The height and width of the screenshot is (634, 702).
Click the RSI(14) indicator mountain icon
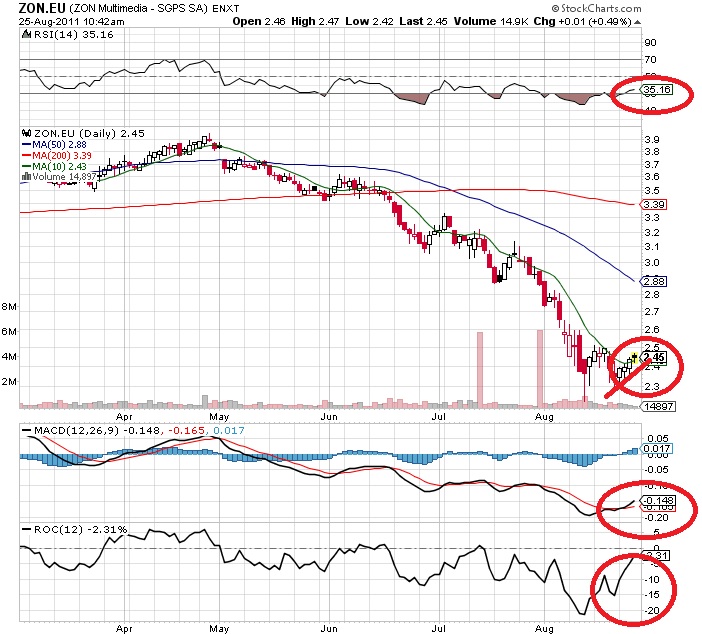[26, 34]
